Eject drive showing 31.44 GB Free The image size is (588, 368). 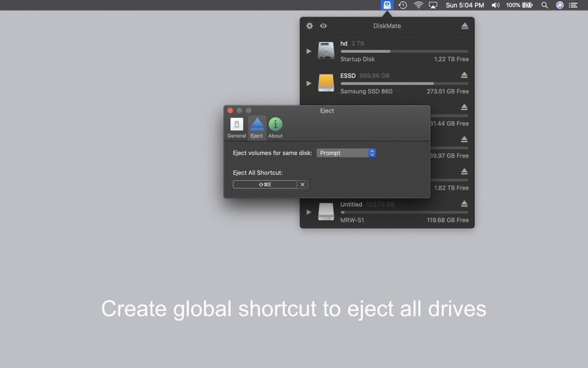click(x=464, y=107)
